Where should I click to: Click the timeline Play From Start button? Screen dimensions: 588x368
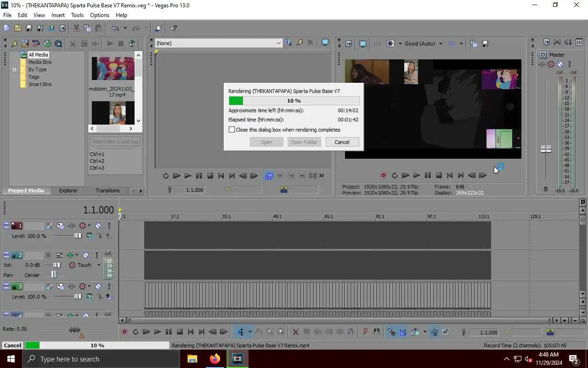coord(147,332)
